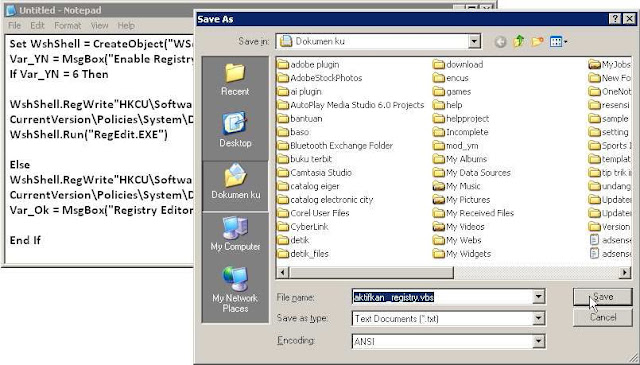Select the AdobeStockPhotos folder
640x365 pixels.
(x=320, y=78)
